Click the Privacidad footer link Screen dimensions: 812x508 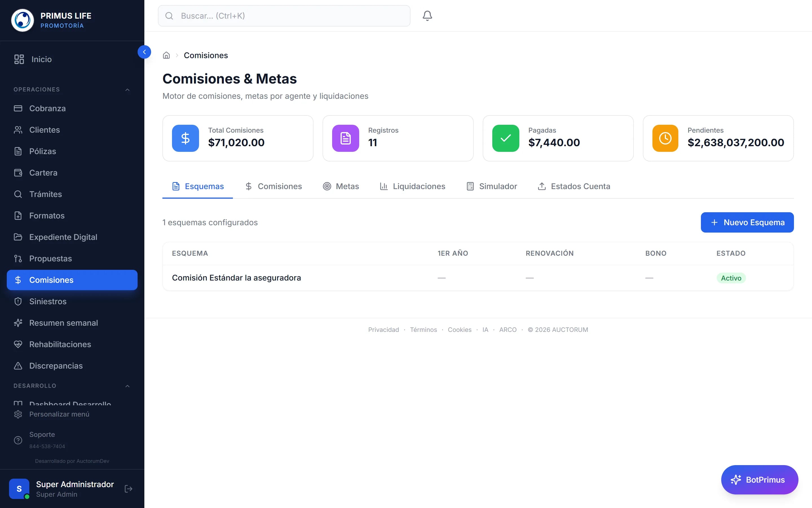coord(383,330)
